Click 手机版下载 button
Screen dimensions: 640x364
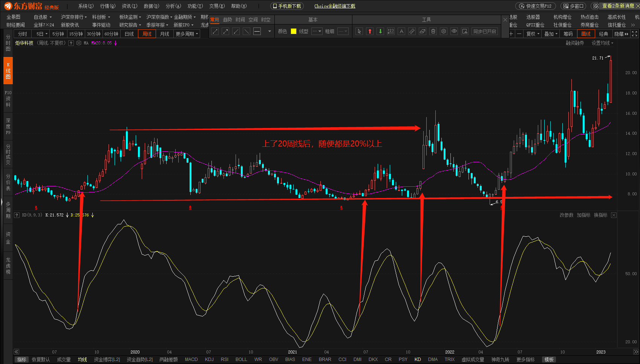click(287, 6)
